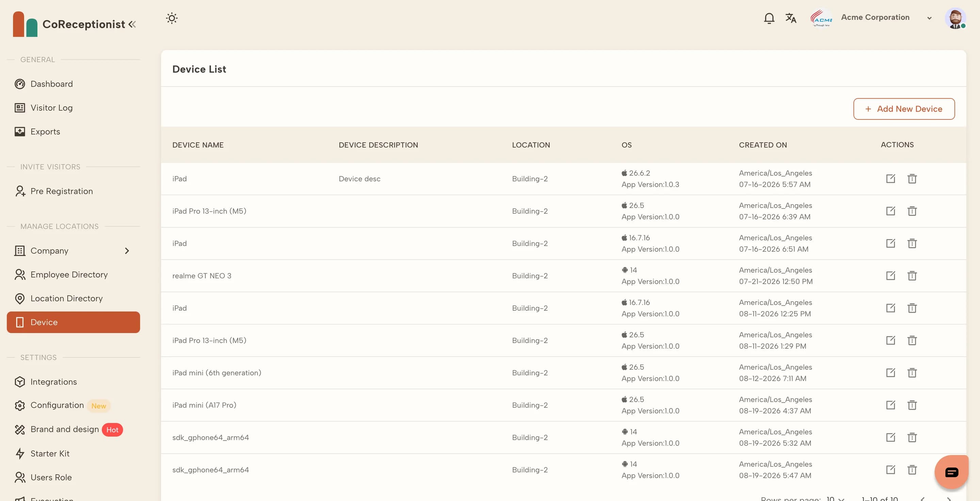Open Starter Kit

click(73, 453)
